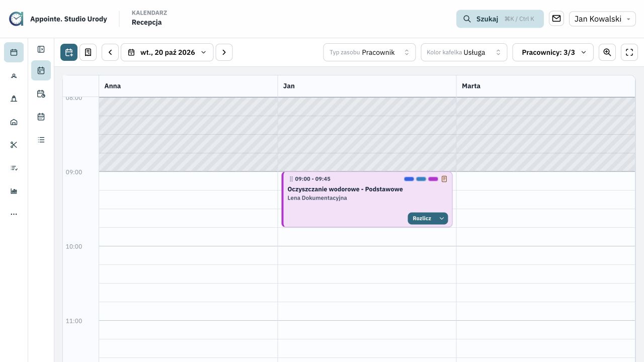Click the Marta column header
This screenshot has height=362, width=644.
[545, 86]
